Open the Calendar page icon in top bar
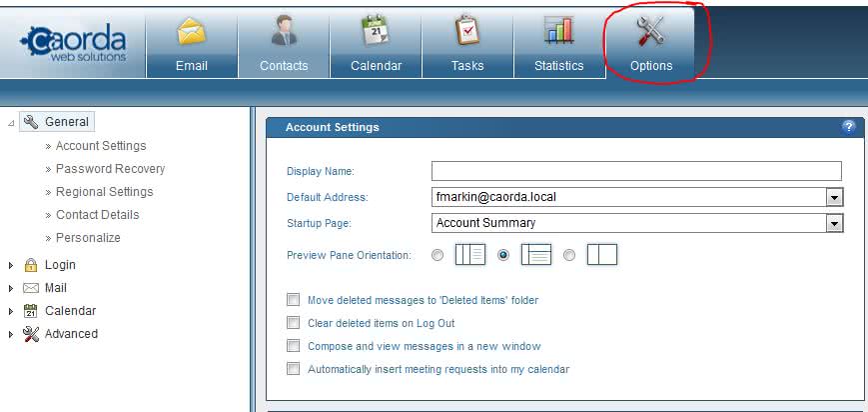 point(376,30)
